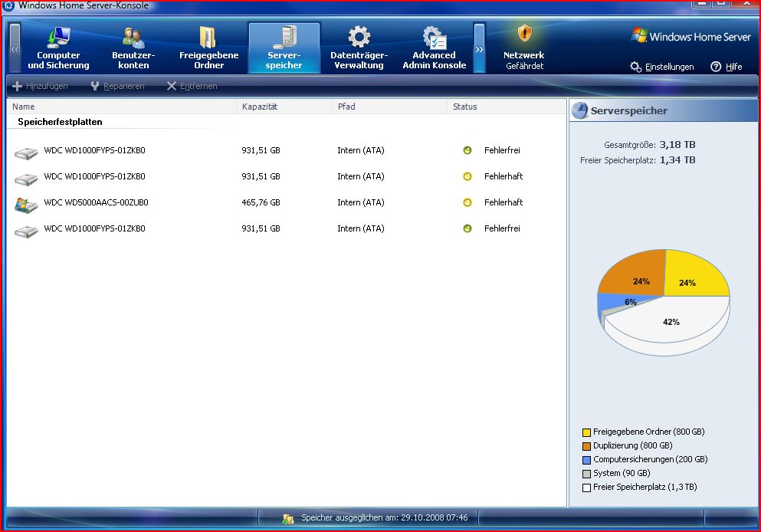Screen dimensions: 761x532
Task: Click the 465,76 GB capacity value
Action: [x=261, y=202]
